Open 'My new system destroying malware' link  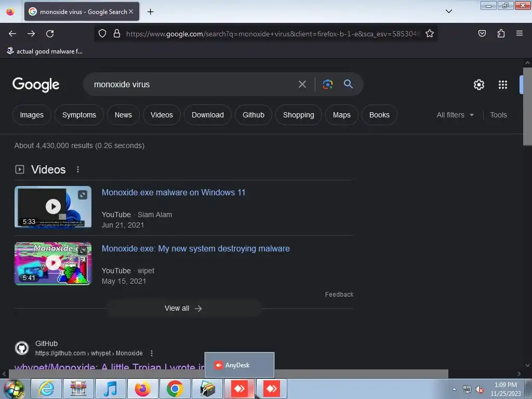point(196,249)
